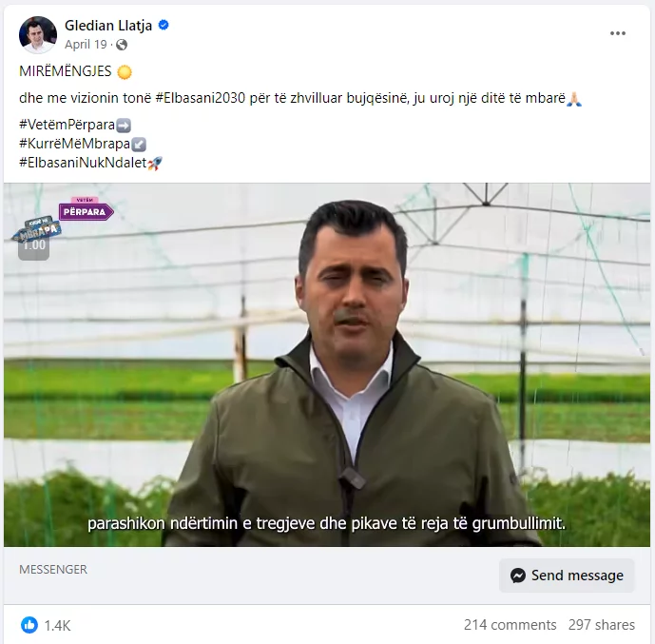Click the Messenger icon in Send message

click(x=518, y=576)
